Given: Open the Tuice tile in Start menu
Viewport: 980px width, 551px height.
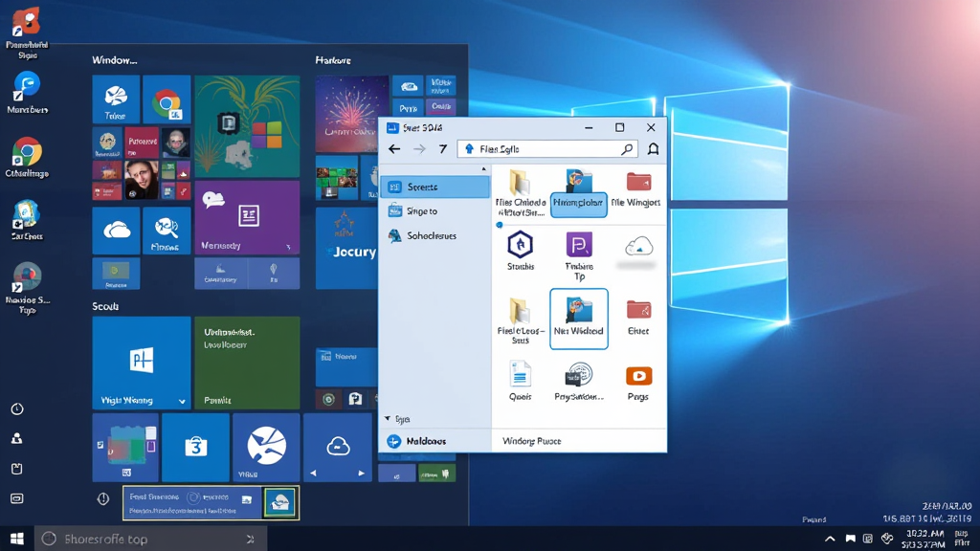Looking at the screenshot, I should coord(116,99).
